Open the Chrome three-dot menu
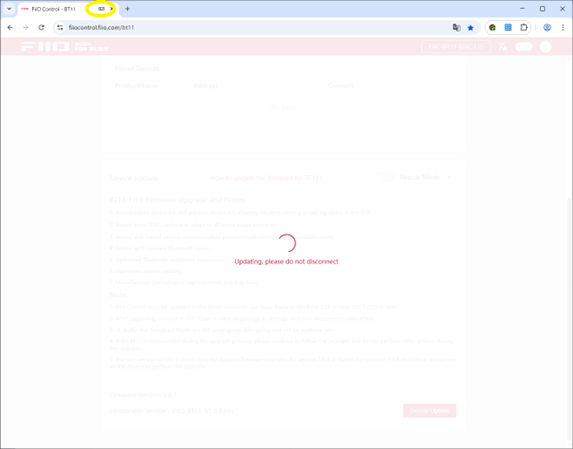Screen dimensions: 573x449 563,27
